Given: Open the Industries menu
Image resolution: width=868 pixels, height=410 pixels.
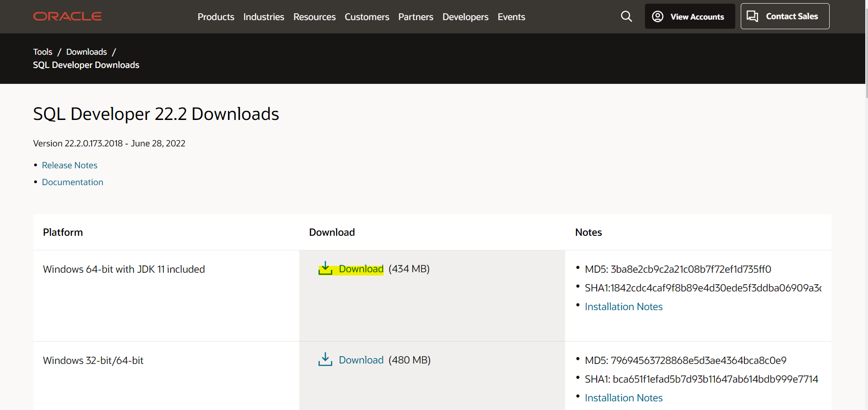Looking at the screenshot, I should pyautogui.click(x=264, y=17).
